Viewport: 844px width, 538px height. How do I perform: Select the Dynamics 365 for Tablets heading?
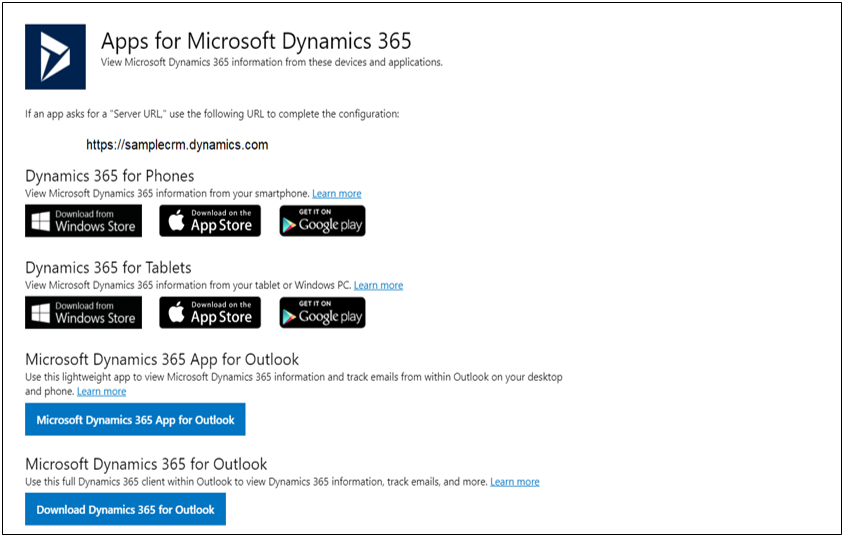[x=108, y=268]
